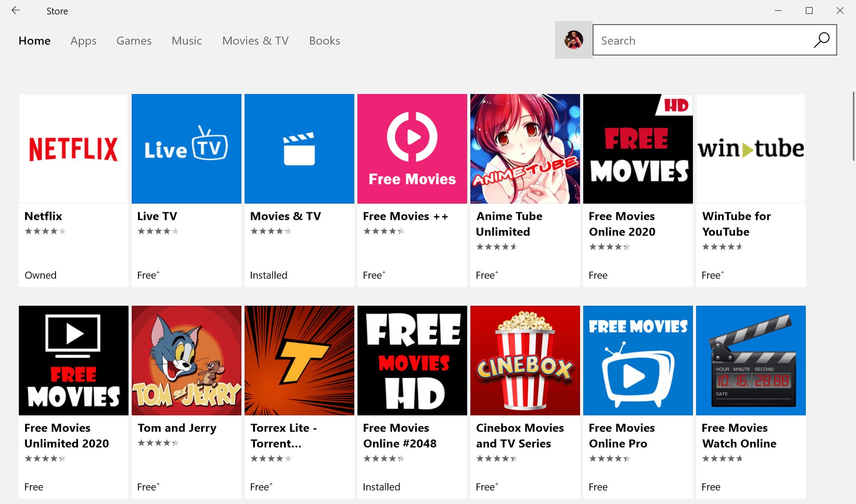Open the Cinebox popcorn icon
The height and width of the screenshot is (504, 856).
[x=525, y=360]
